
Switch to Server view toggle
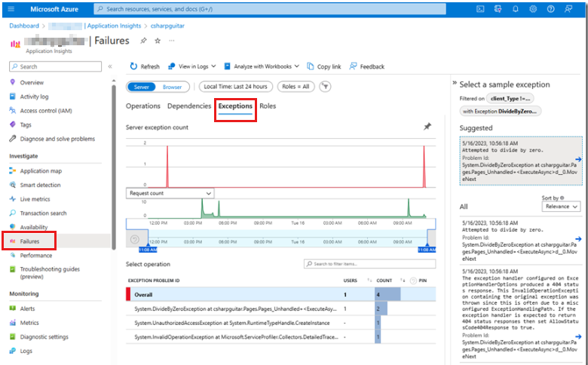142,87
